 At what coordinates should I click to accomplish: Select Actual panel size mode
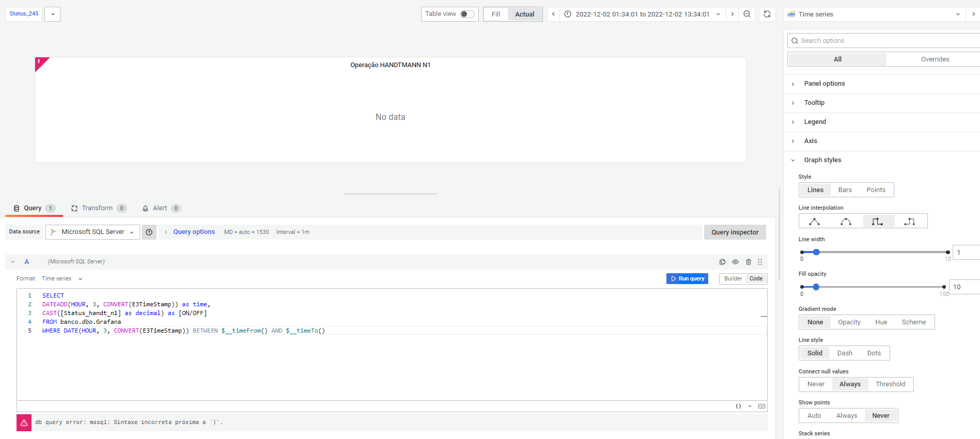click(525, 14)
